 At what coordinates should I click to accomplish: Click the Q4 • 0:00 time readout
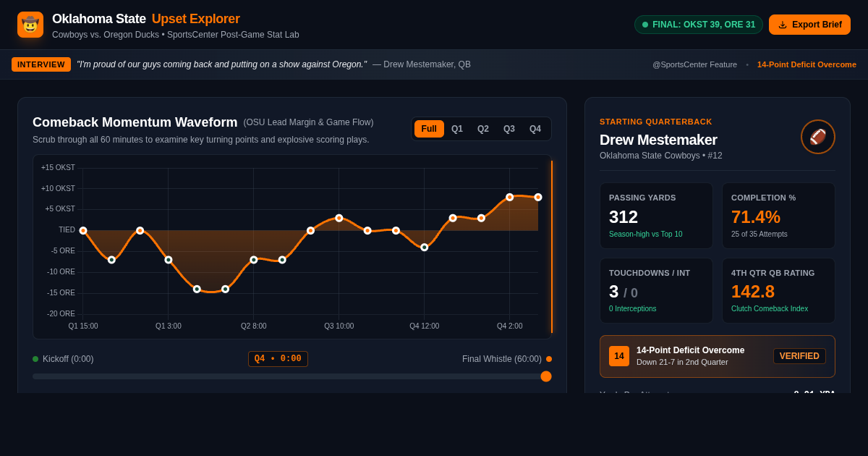point(278,359)
